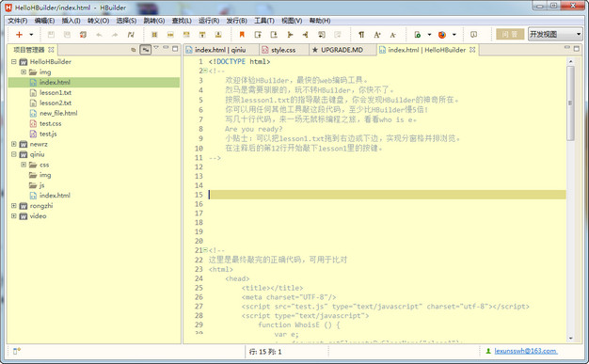Click the decrease font size A- icon
Viewport: 589px width, 364px height.
coord(393,35)
